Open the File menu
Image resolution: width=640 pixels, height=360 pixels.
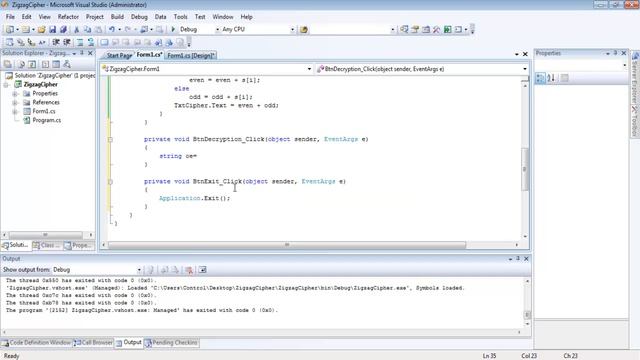[x=10, y=17]
